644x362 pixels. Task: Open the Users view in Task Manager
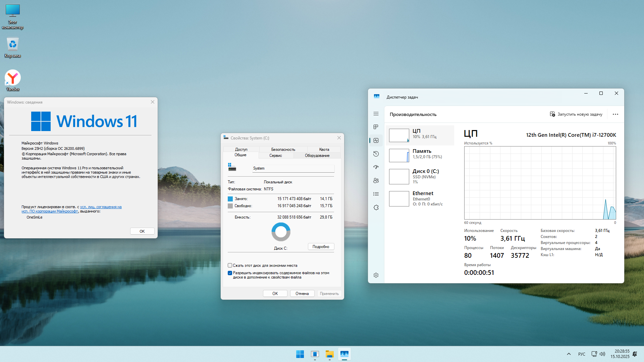pyautogui.click(x=376, y=180)
